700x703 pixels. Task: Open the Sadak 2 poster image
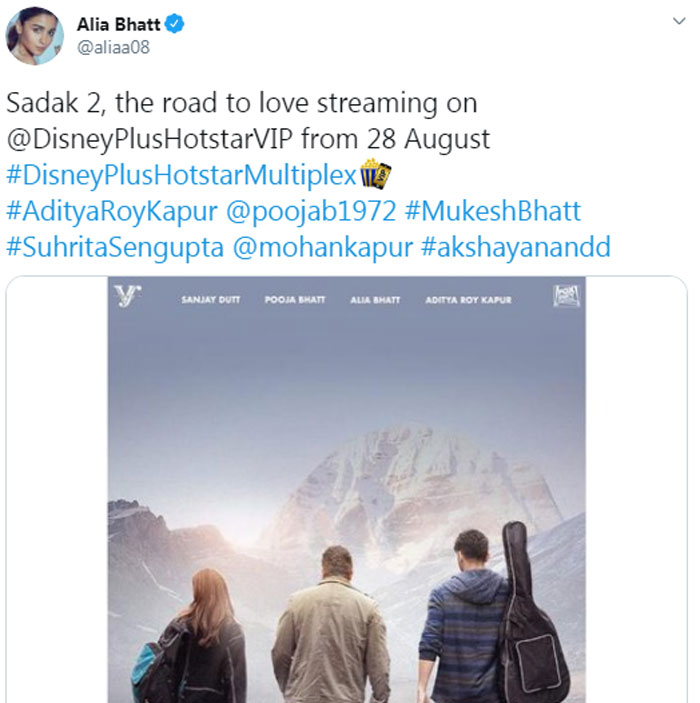coord(346,500)
